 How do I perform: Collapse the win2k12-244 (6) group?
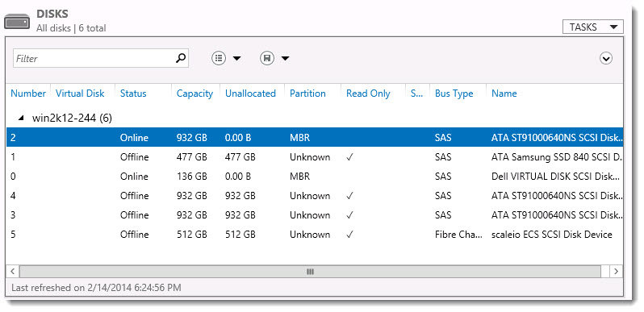pyautogui.click(x=20, y=119)
